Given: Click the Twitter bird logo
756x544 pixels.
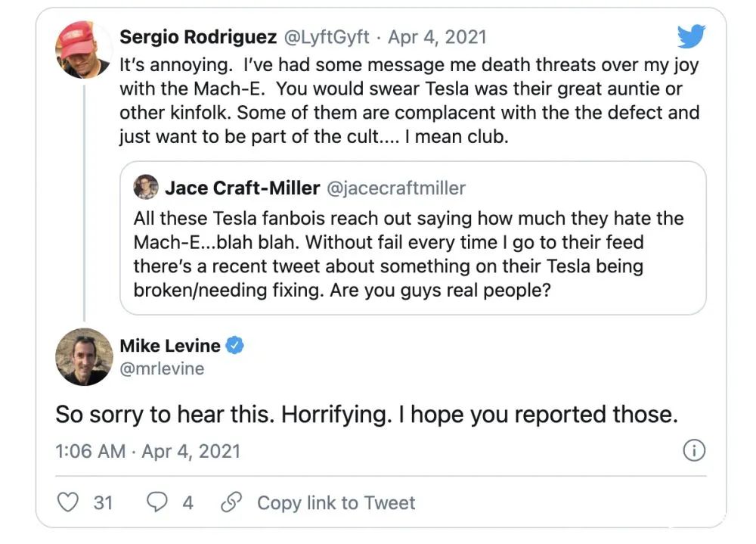Looking at the screenshot, I should point(690,36).
